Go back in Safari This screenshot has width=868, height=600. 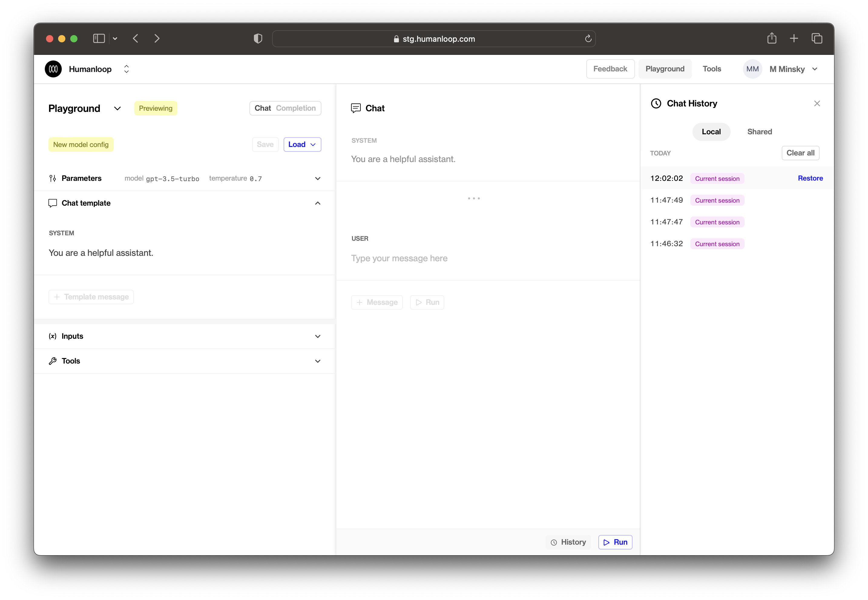136,39
